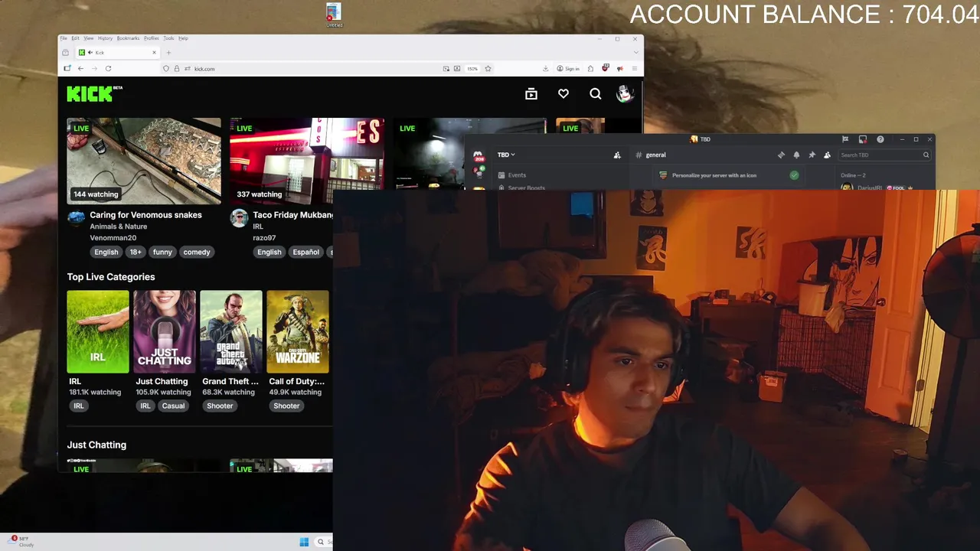
Task: Open Discord notification settings bell icon
Action: 796,155
